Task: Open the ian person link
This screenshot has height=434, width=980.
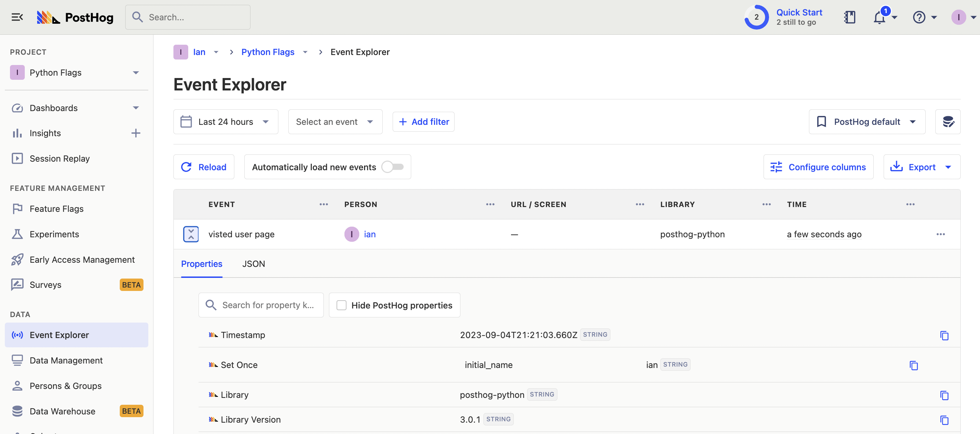Action: click(x=370, y=234)
